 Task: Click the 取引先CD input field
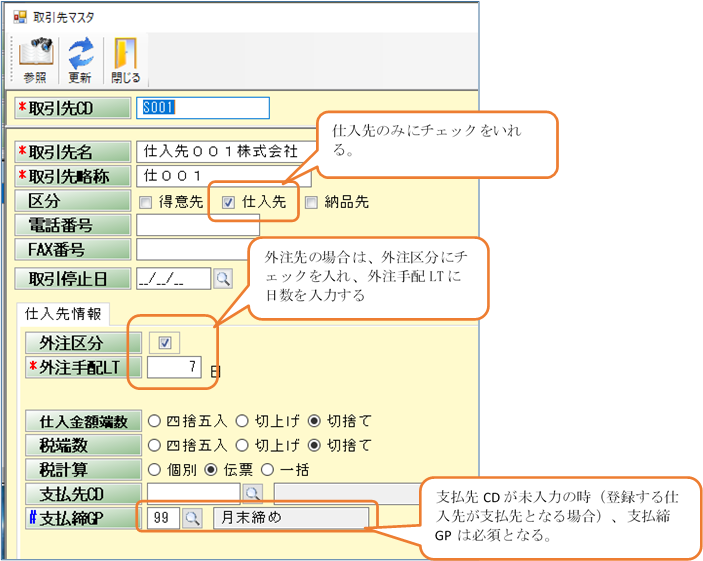point(203,108)
